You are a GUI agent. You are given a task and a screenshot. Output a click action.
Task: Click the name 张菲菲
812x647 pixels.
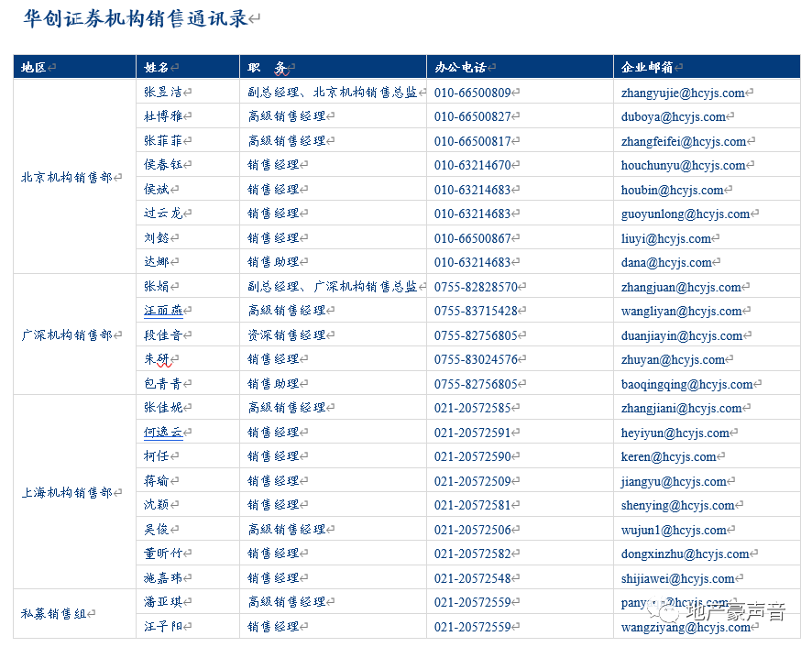point(163,141)
